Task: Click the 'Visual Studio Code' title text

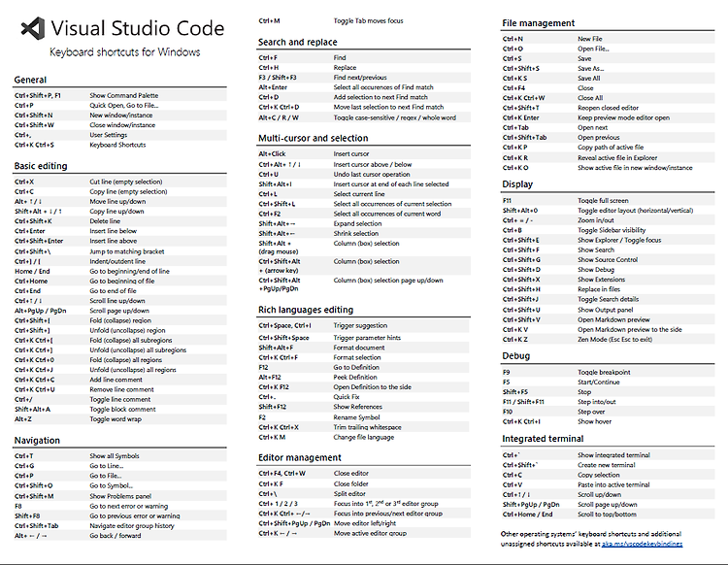Action: click(x=138, y=28)
